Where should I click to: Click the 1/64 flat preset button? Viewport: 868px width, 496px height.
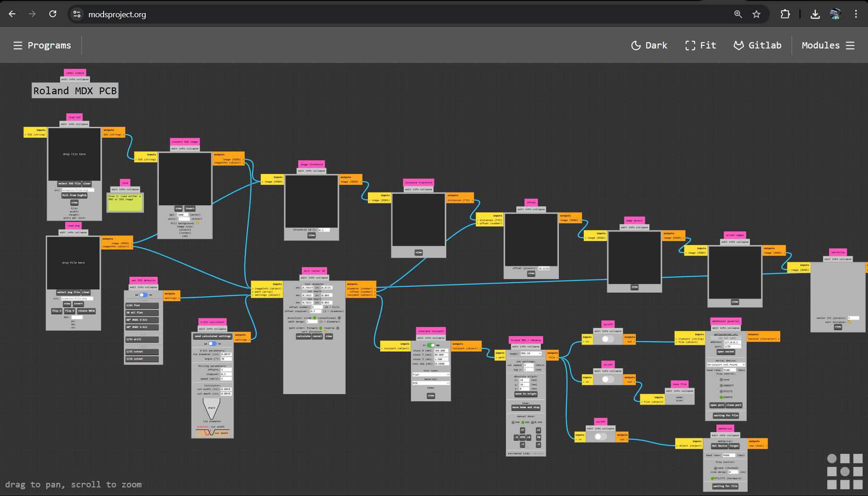coord(142,305)
